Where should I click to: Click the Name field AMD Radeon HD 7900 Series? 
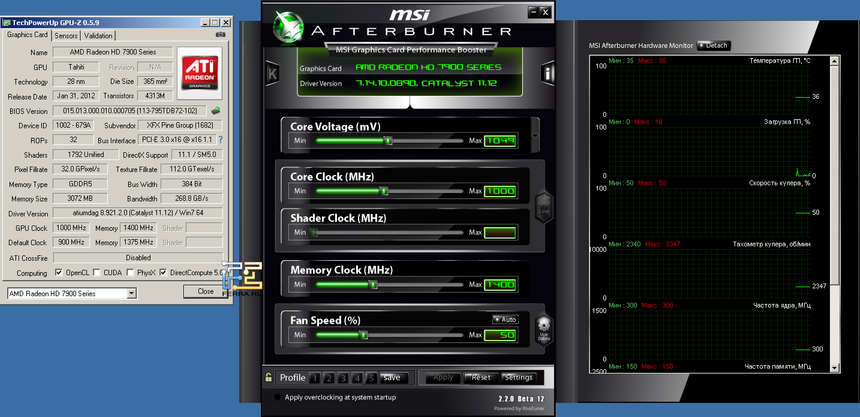point(112,52)
